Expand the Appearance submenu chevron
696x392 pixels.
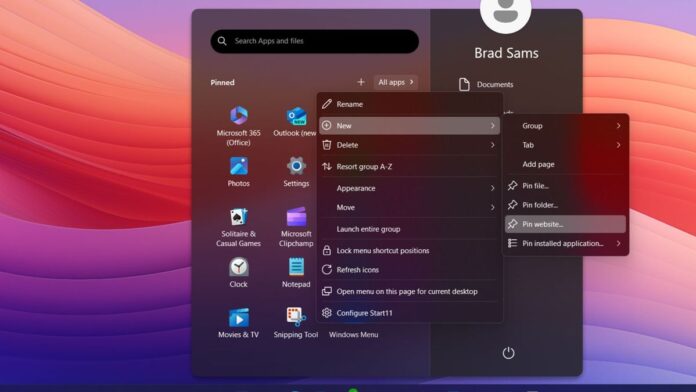[493, 188]
